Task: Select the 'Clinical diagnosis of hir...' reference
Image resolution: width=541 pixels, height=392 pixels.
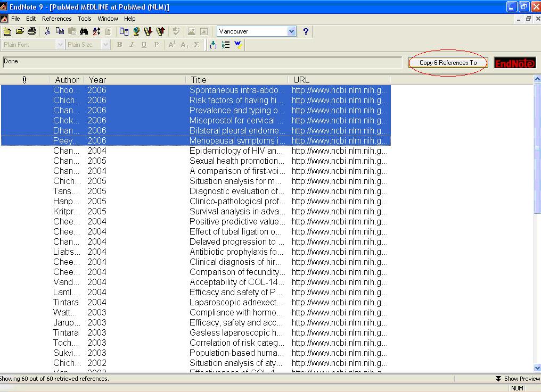Action: coord(195,262)
